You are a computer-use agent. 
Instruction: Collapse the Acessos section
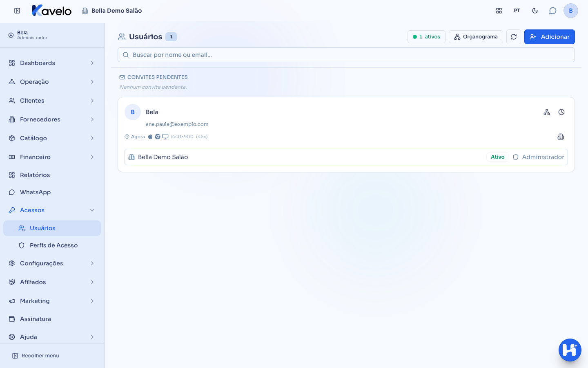(52, 210)
